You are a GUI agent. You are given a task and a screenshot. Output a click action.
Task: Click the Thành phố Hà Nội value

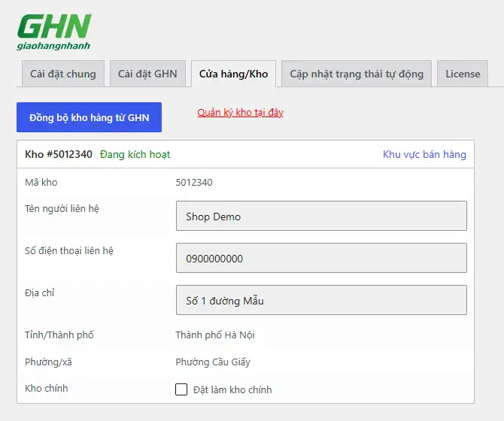coord(215,335)
